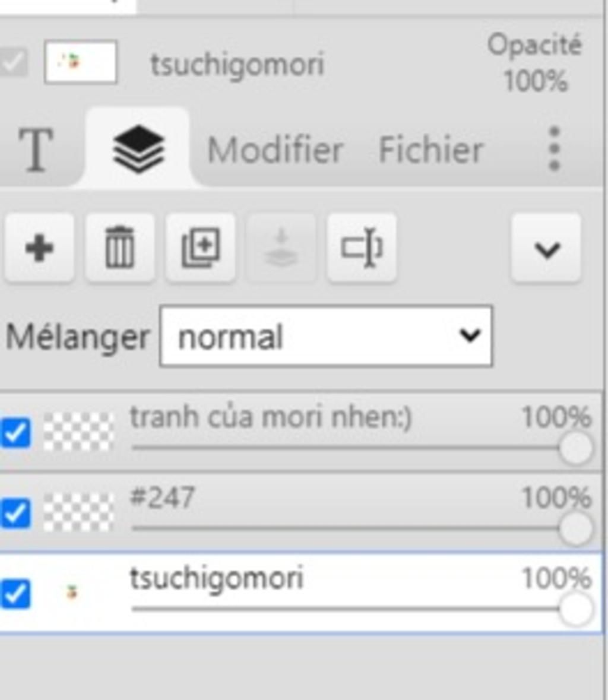Open the Text tab (T icon)
The width and height of the screenshot is (608, 700).
coord(36,150)
